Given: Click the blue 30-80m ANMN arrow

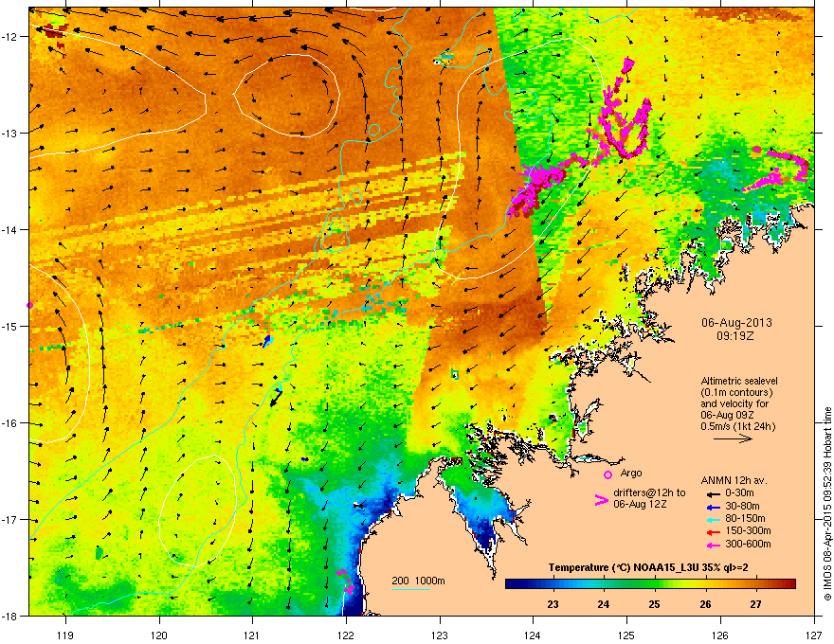Looking at the screenshot, I should [x=712, y=507].
